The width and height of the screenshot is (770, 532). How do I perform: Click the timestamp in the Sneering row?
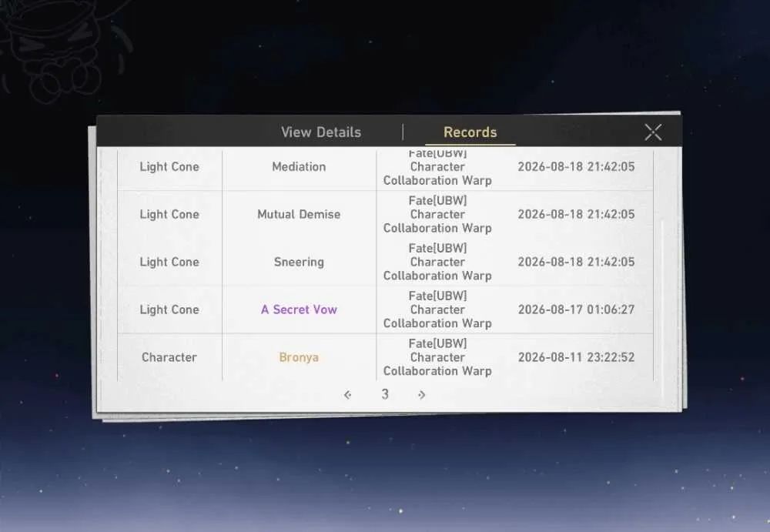tap(576, 262)
